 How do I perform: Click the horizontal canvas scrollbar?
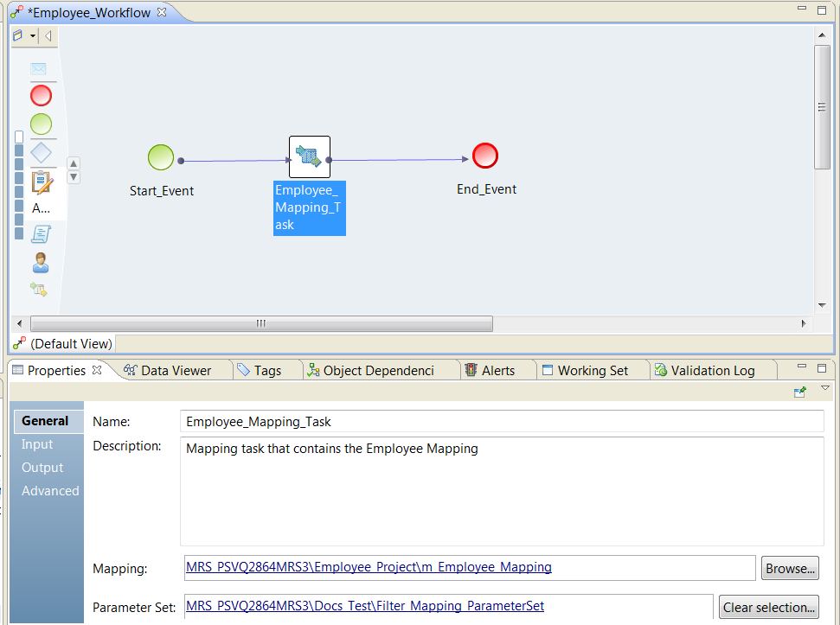pos(261,323)
